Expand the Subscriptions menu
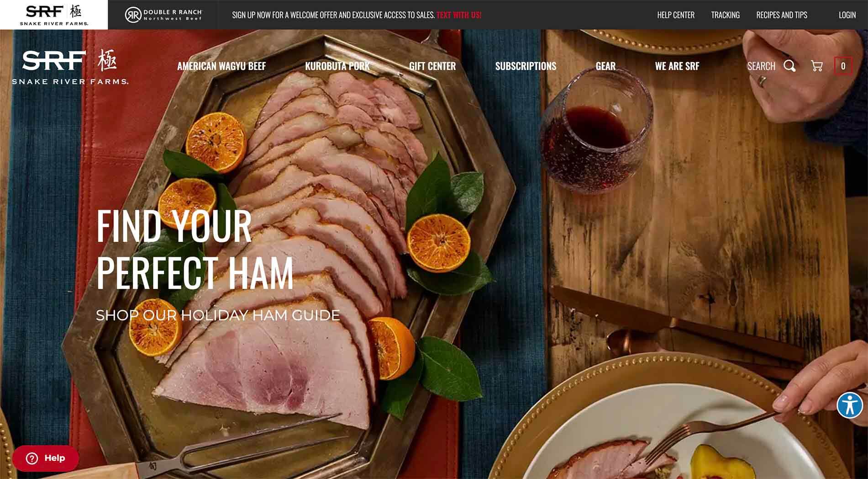Screen dimensions: 868x479 pyautogui.click(x=526, y=66)
